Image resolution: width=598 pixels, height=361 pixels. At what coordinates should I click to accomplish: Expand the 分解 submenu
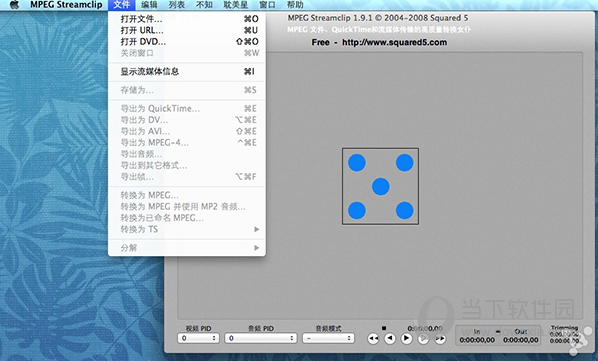click(187, 248)
